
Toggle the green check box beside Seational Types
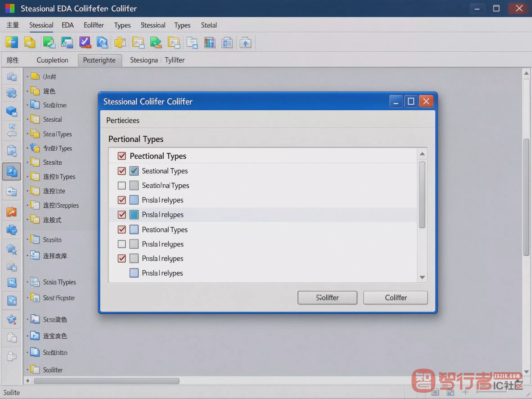point(134,171)
